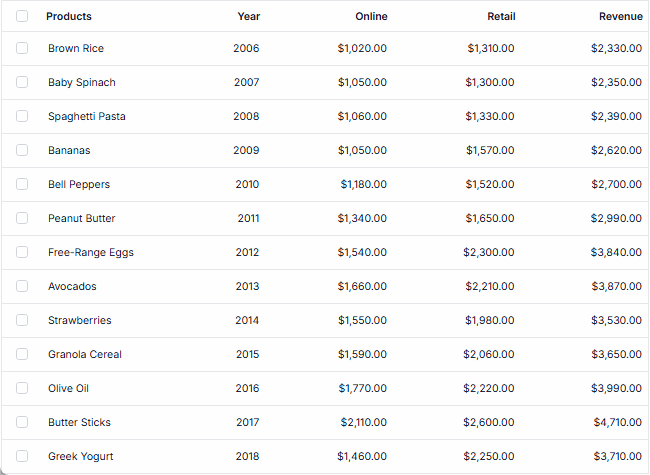Image resolution: width=650 pixels, height=475 pixels.
Task: Sort table by Revenue column header
Action: 620,16
